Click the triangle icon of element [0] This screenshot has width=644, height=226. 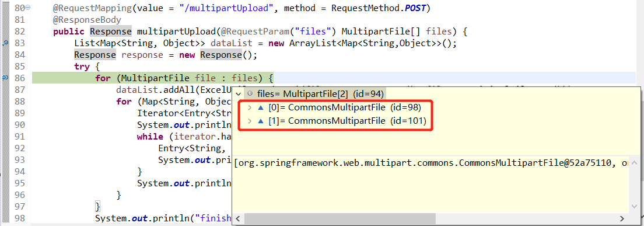[x=260, y=108]
